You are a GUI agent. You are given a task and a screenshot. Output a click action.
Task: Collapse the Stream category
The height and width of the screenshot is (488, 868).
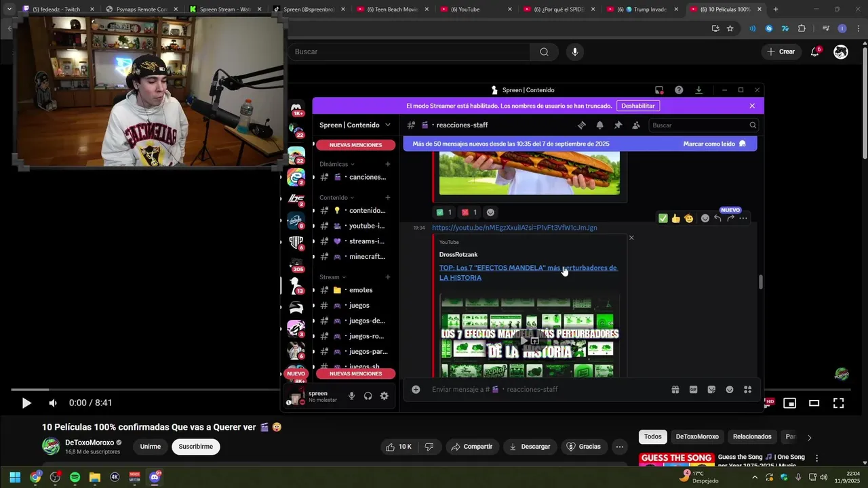333,277
